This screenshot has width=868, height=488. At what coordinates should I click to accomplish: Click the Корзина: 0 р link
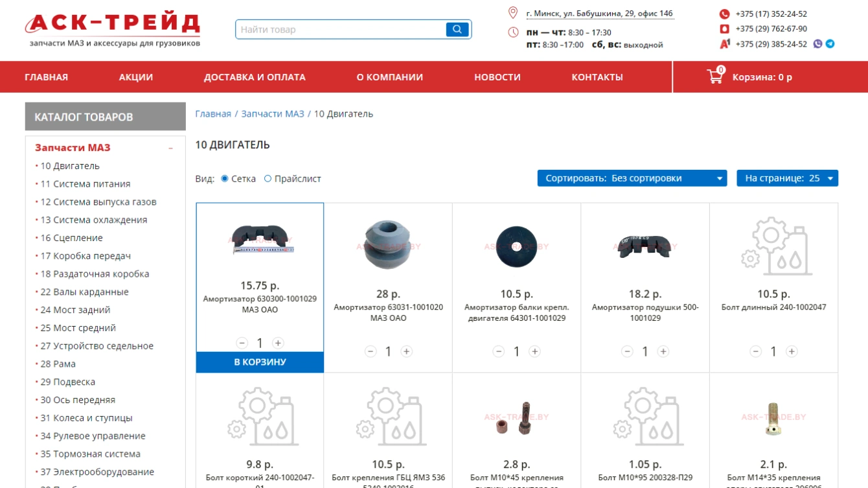point(762,77)
